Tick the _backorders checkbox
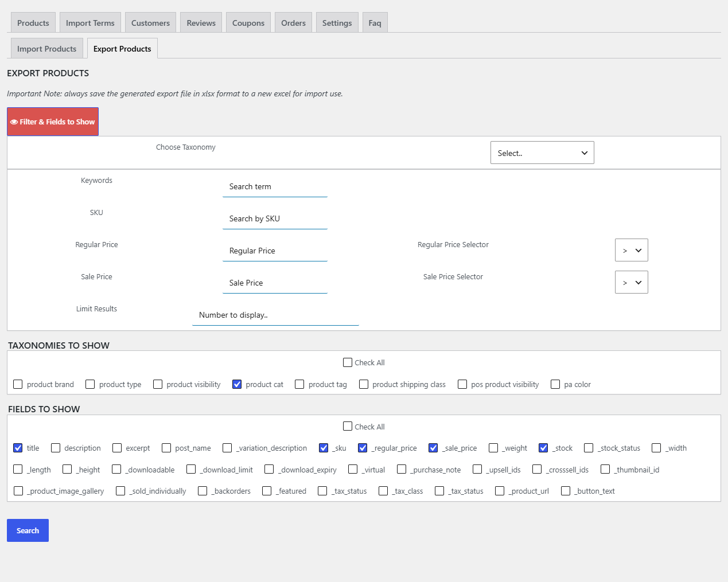This screenshot has height=582, width=728. pos(203,491)
